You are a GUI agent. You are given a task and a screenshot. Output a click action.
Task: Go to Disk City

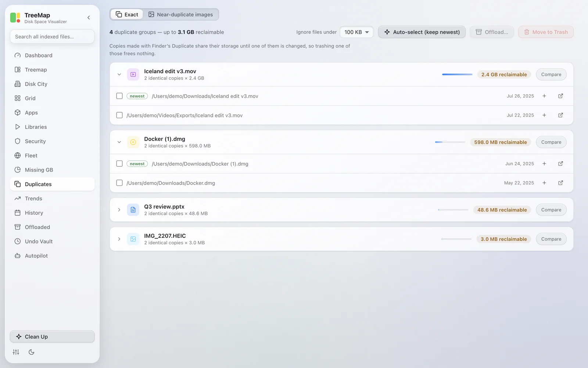(x=52, y=84)
